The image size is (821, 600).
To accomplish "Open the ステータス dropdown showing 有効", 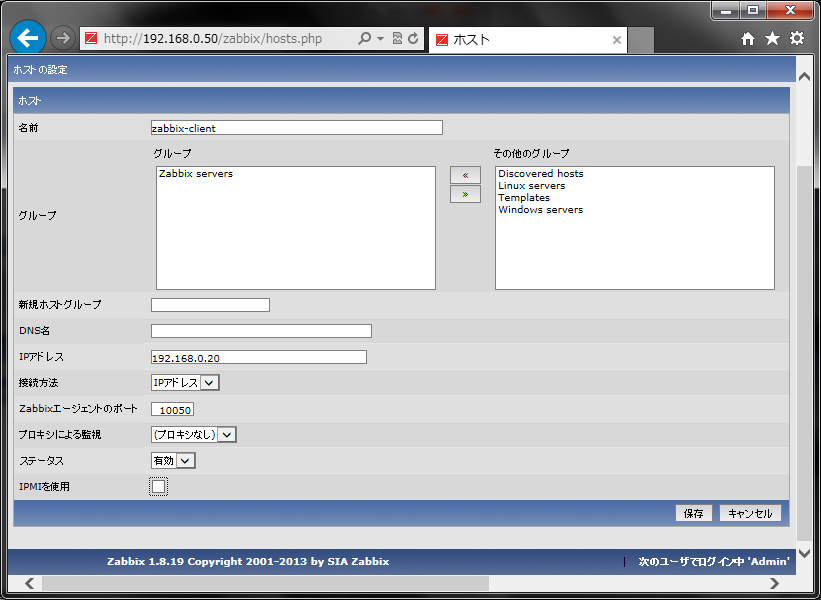I will pos(173,461).
